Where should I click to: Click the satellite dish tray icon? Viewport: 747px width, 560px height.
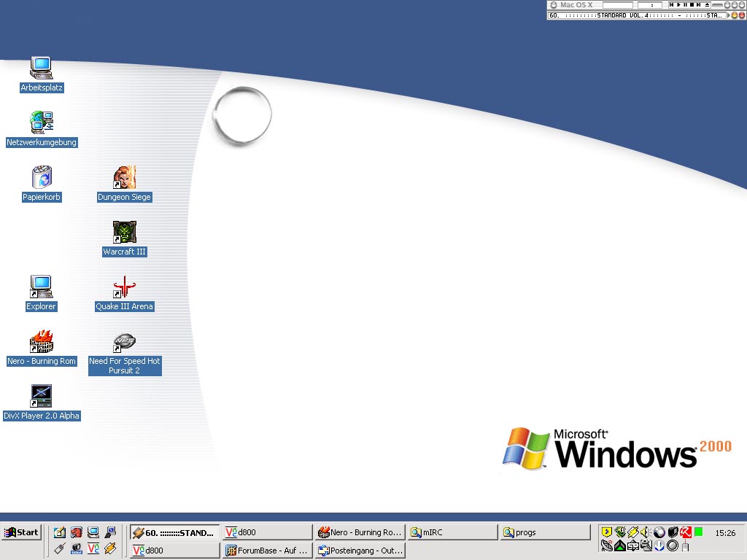[x=606, y=545]
